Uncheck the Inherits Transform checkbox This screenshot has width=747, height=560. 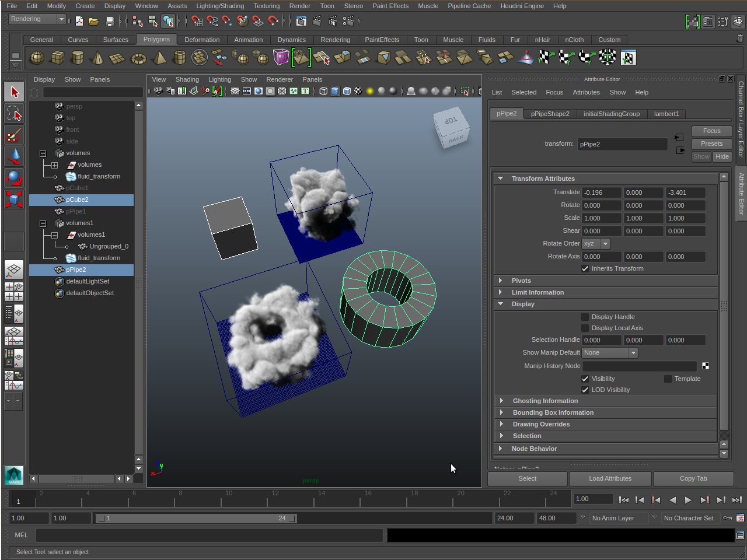point(585,269)
